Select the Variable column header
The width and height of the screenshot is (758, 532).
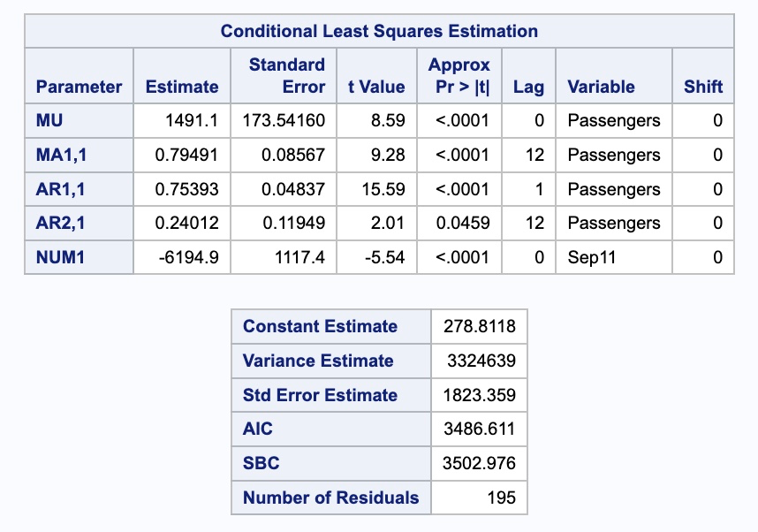[601, 87]
